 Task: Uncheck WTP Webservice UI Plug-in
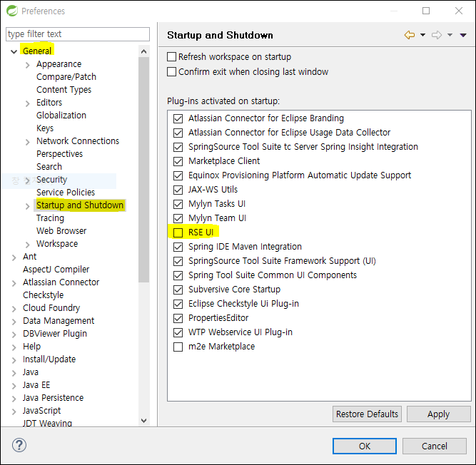(178, 332)
